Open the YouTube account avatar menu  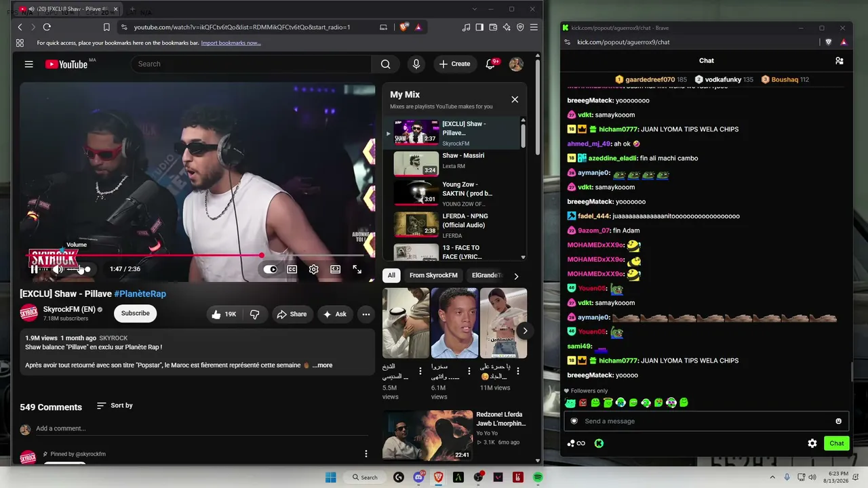coord(516,64)
